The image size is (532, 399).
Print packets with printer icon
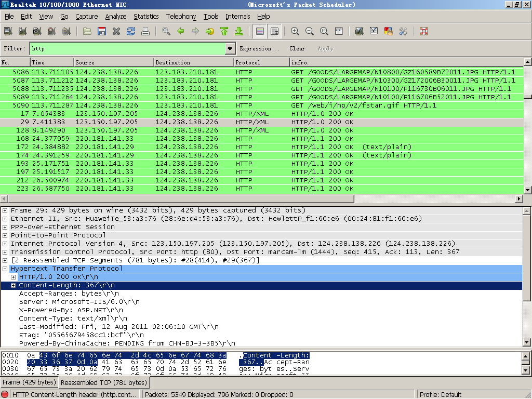click(x=145, y=31)
